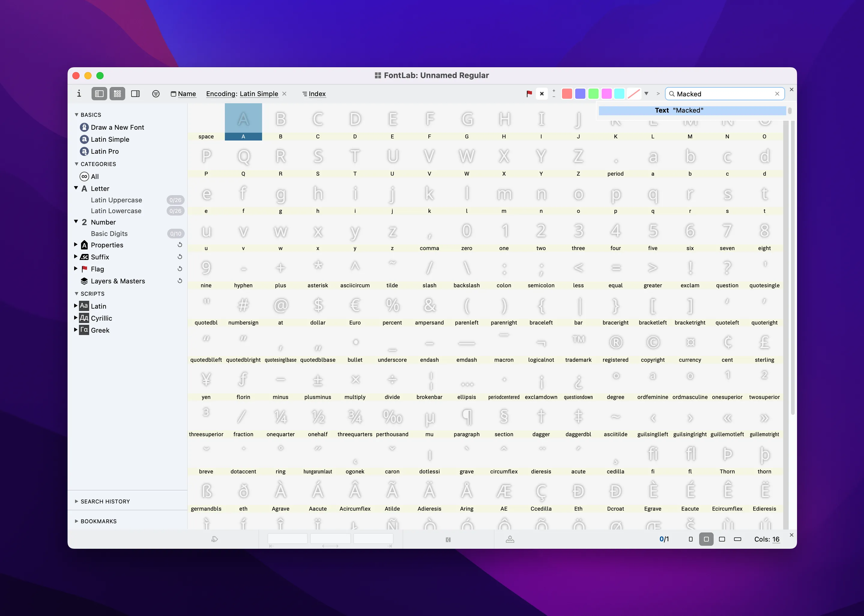
Task: Click the font info 'i' icon
Action: tap(79, 94)
